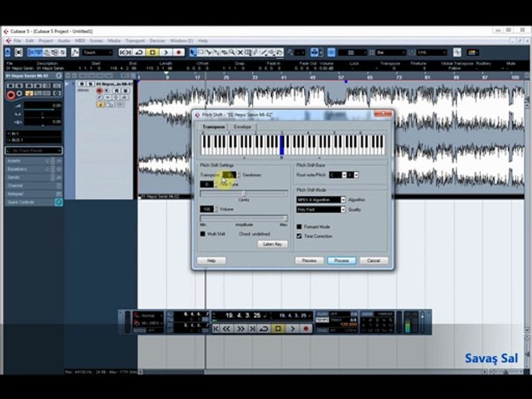Toggle SYNC on the transport panel
The image size is (532, 399).
click(322, 330)
